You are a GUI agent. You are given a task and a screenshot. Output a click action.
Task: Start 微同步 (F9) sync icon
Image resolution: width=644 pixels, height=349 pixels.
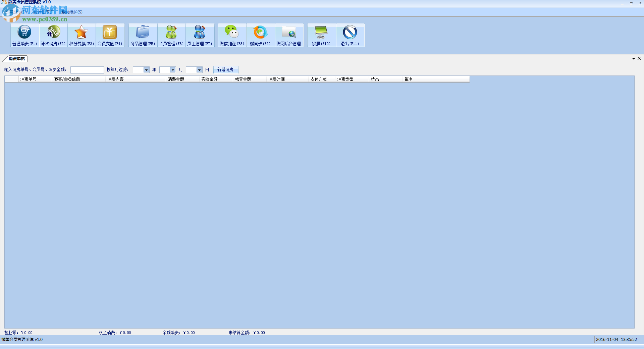click(x=260, y=35)
